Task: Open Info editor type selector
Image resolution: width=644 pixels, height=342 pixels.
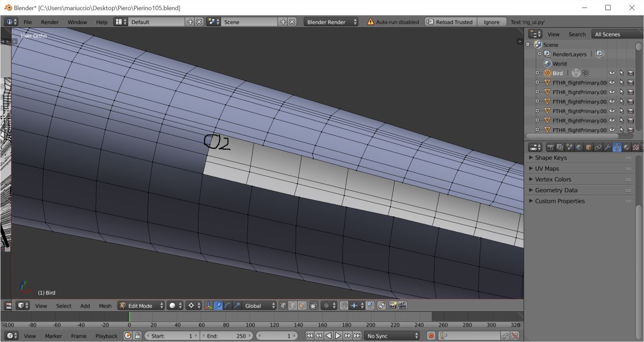Action: pyautogui.click(x=11, y=22)
